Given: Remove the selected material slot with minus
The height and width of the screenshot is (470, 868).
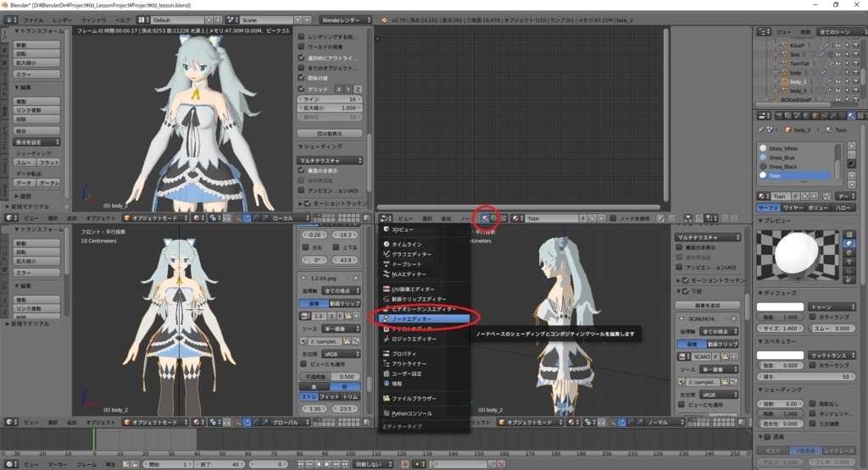Looking at the screenshot, I should point(851,156).
